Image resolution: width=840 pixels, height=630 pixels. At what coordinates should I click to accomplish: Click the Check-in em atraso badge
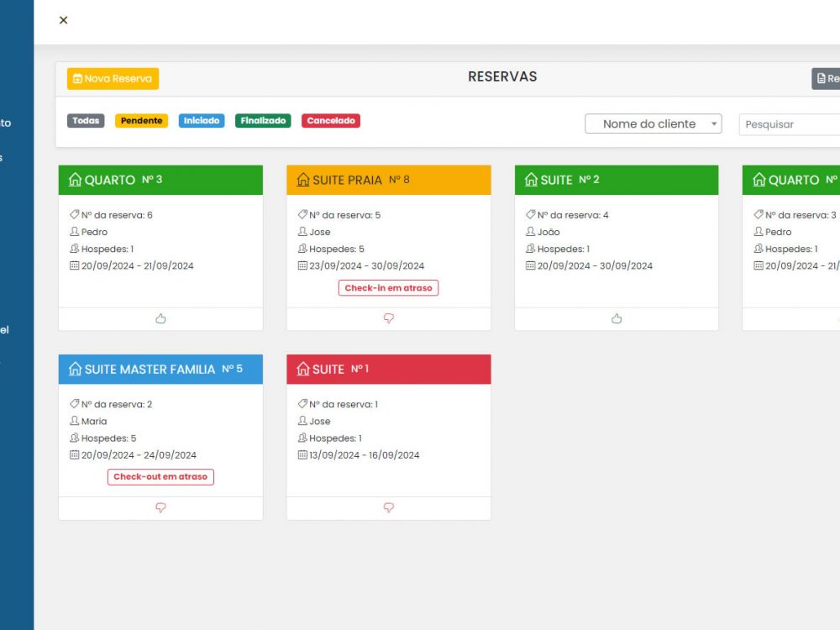tap(388, 287)
